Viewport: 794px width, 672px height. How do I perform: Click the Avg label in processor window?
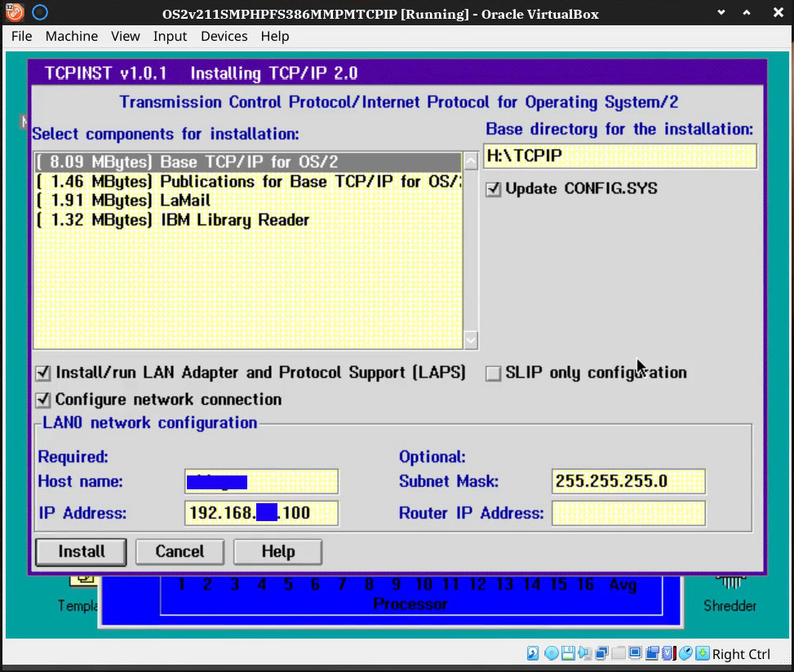623,585
